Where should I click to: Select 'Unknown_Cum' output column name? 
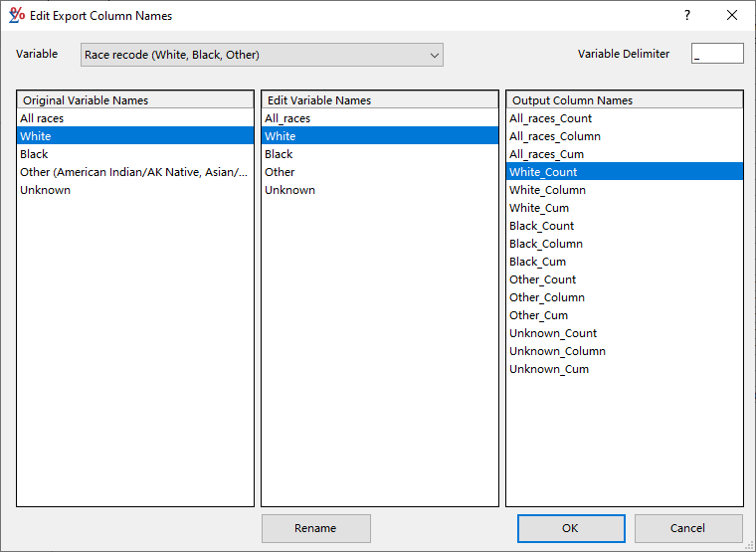point(549,369)
